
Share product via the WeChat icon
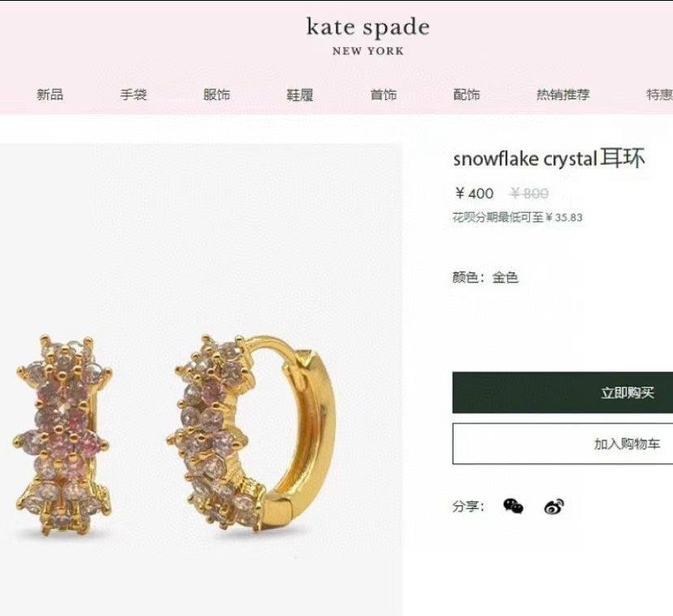(x=514, y=506)
